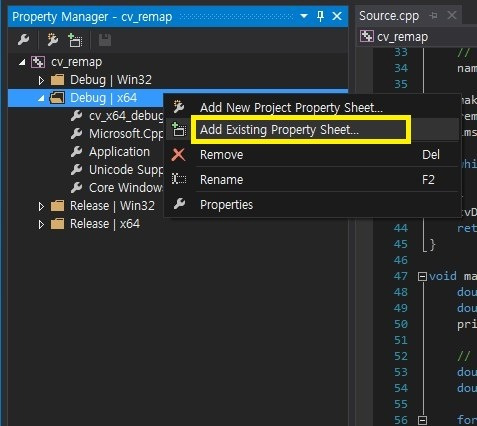Click the Application sheet wrench icon
477x426 pixels.
click(77, 152)
